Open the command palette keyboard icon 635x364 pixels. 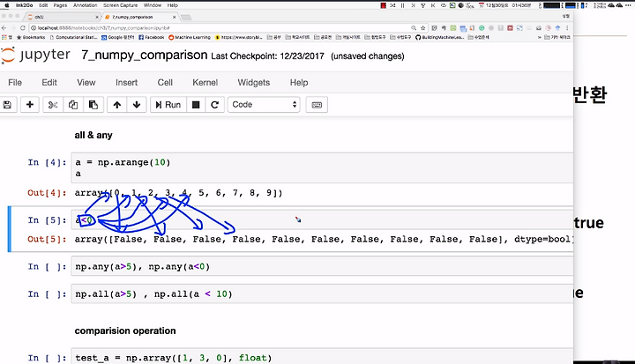click(317, 105)
